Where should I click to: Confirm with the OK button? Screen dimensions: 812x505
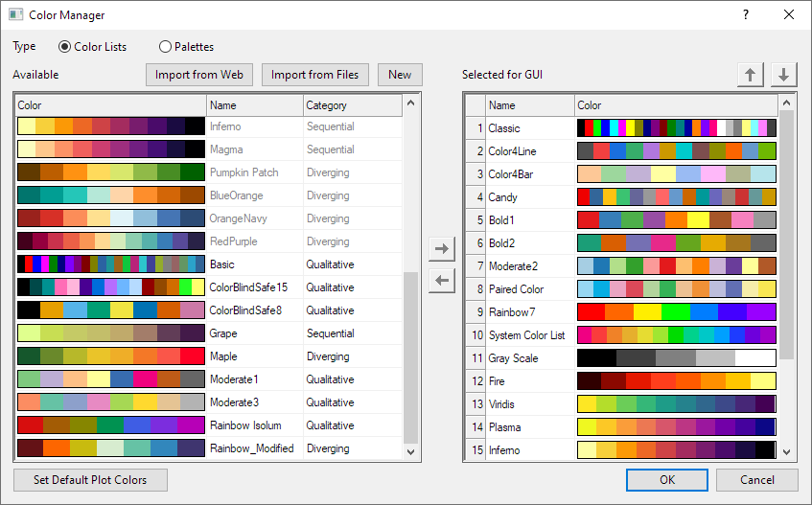point(667,480)
